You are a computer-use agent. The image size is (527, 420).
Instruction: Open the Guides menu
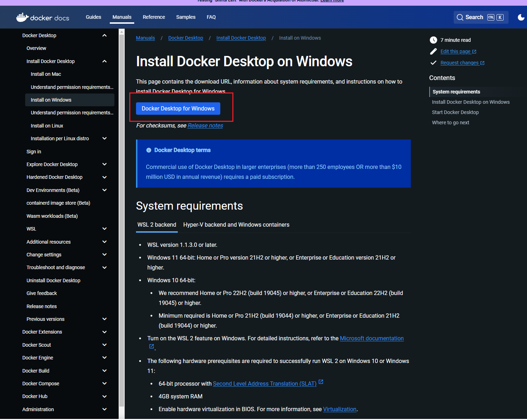click(93, 17)
